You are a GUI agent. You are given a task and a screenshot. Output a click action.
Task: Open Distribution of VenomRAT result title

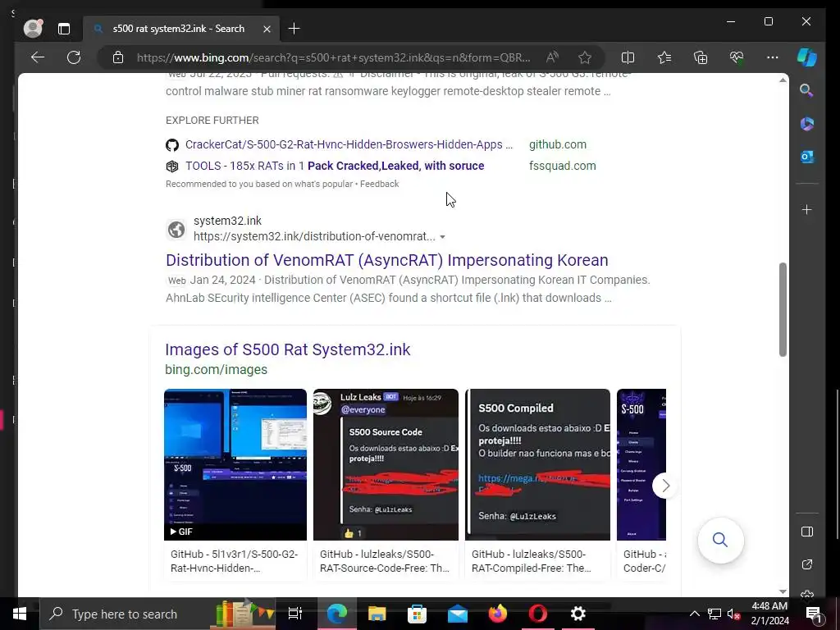pos(387,260)
